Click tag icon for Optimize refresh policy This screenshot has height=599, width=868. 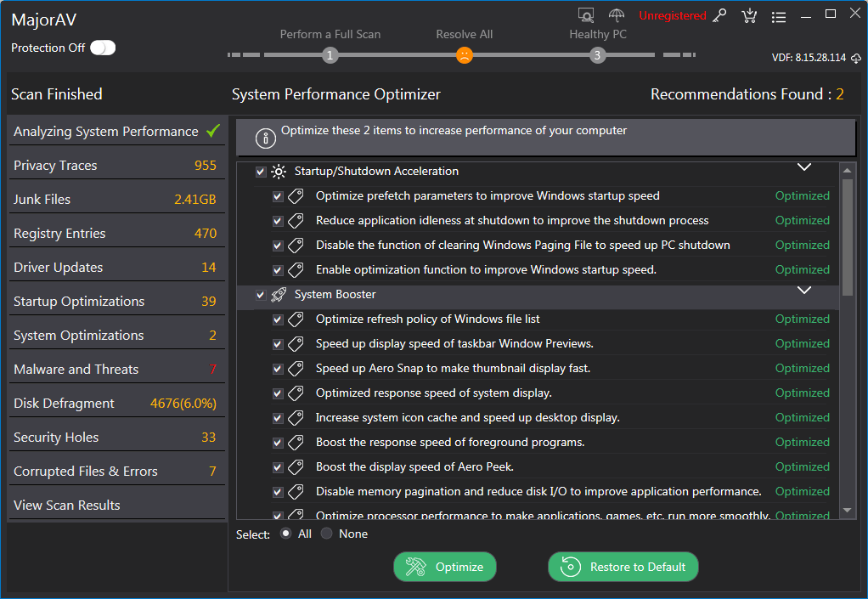click(x=296, y=319)
